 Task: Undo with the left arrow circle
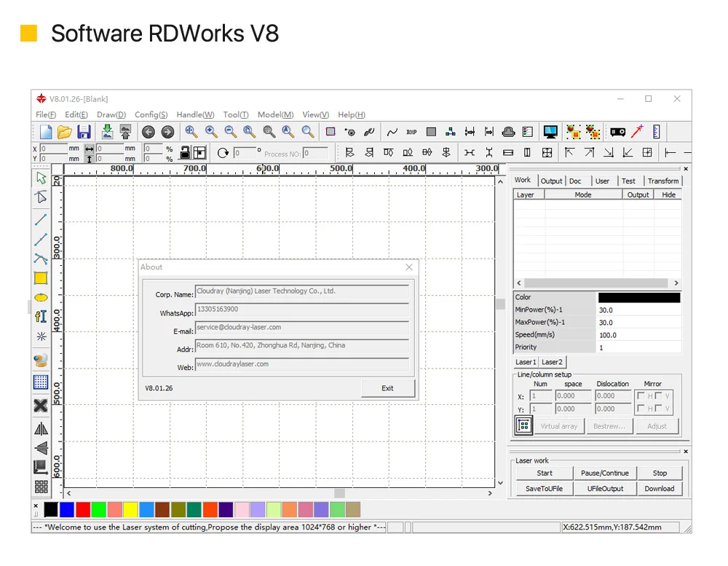[x=148, y=133]
